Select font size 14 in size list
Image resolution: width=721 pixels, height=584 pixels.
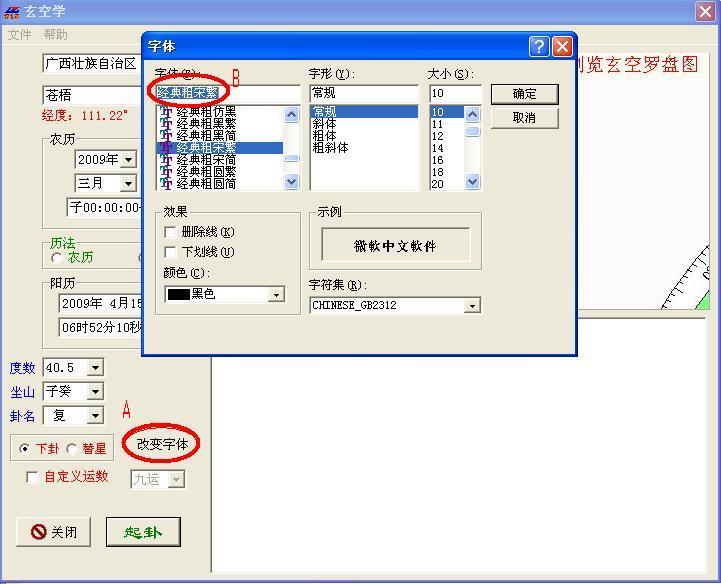[x=438, y=148]
